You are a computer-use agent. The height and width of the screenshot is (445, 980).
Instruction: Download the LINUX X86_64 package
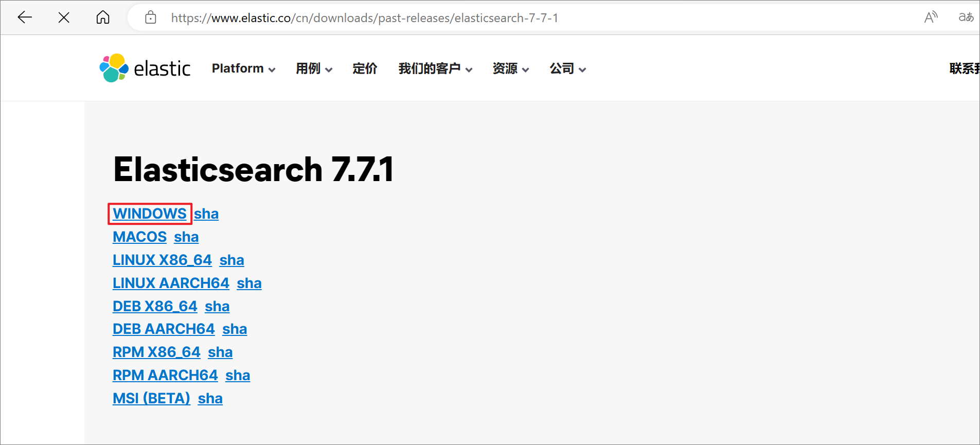coord(162,260)
